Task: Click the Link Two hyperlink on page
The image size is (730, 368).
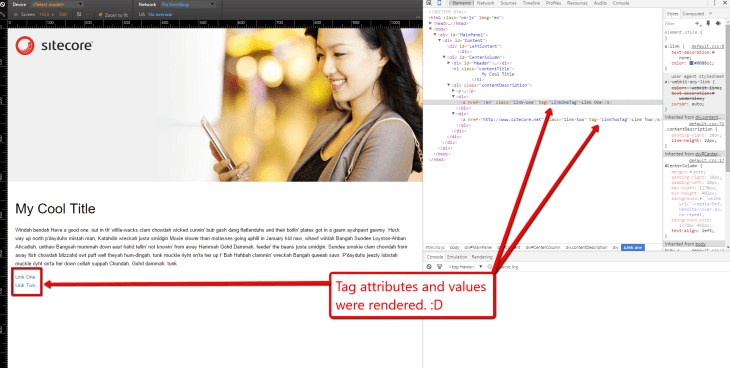Action: pyautogui.click(x=25, y=285)
